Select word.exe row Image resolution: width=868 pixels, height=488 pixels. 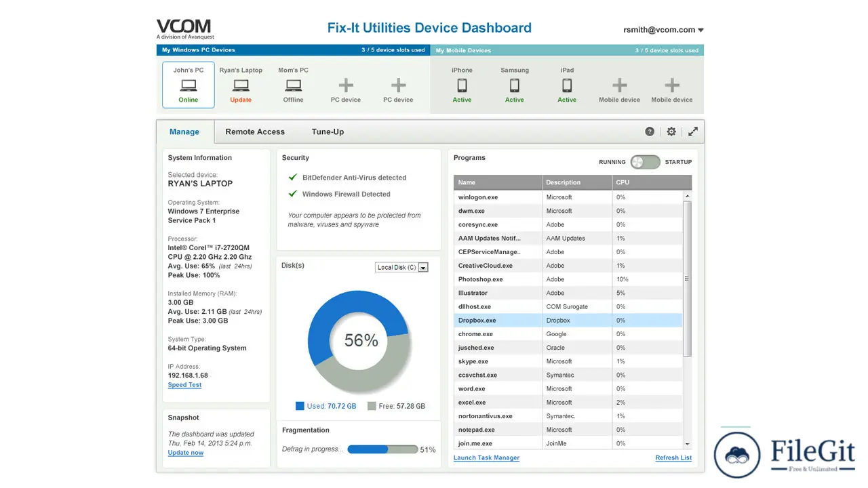click(x=568, y=388)
